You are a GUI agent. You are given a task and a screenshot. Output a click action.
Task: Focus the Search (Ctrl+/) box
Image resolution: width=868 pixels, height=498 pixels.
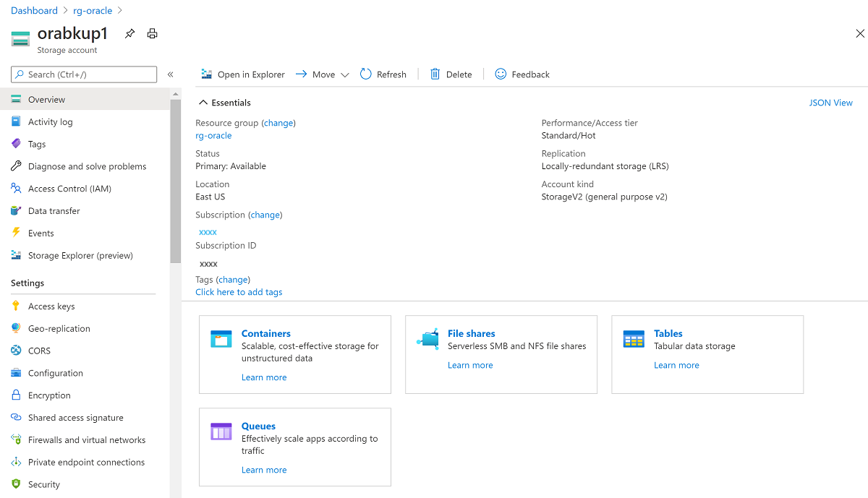pyautogui.click(x=84, y=74)
